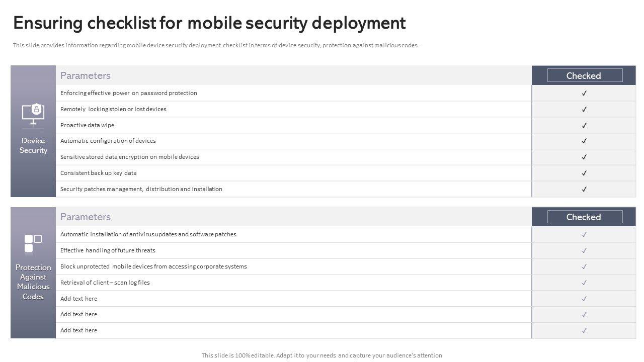644x362 pixels.
Task: Click the Device Security monitor shield icon
Action: (x=33, y=115)
